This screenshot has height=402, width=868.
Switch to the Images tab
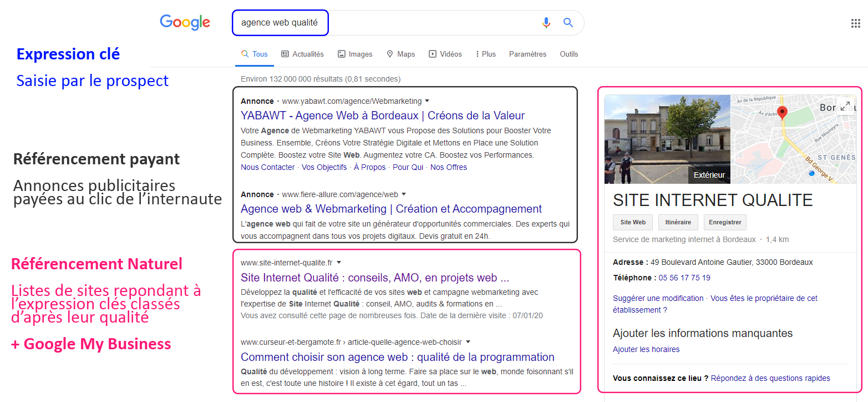click(355, 54)
